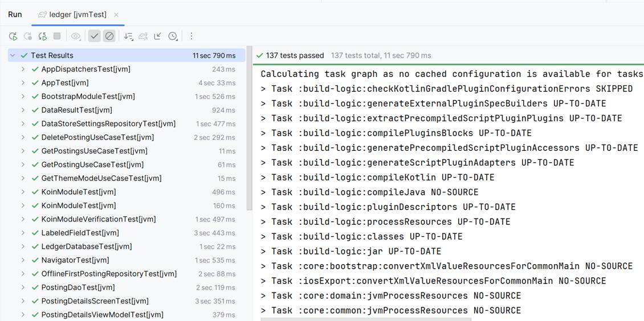Screen dimensions: 644x321
Task: Select PostingDetailsScreenTest[jvm] row
Action: coord(127,301)
